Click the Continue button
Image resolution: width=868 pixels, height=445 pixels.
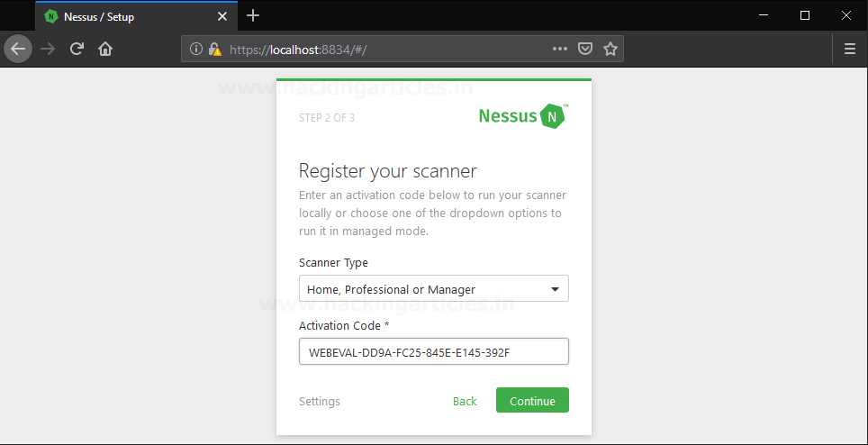tap(532, 400)
